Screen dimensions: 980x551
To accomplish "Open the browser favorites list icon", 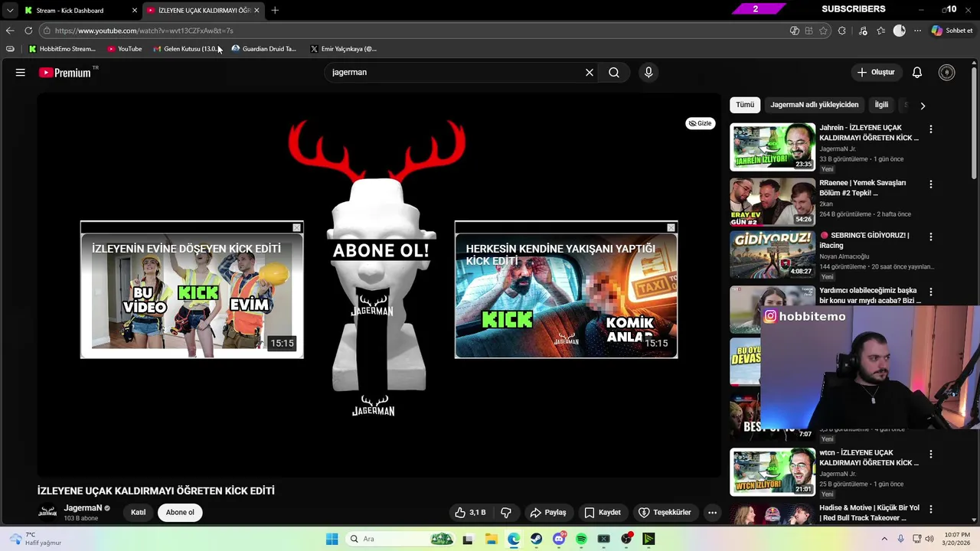I will click(x=881, y=31).
